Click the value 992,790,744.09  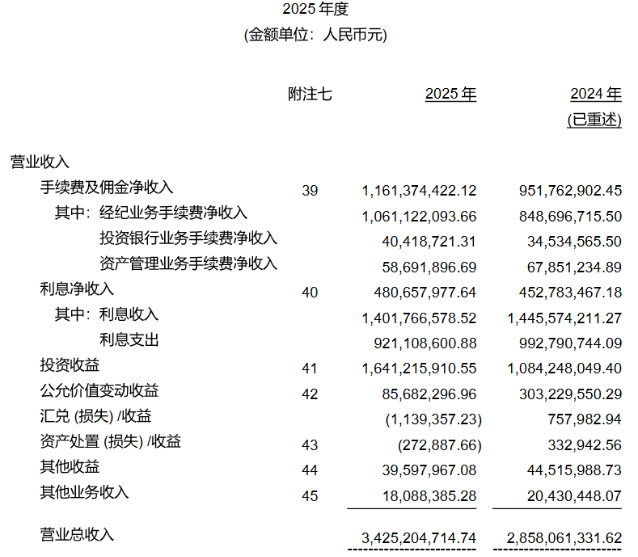[570, 343]
